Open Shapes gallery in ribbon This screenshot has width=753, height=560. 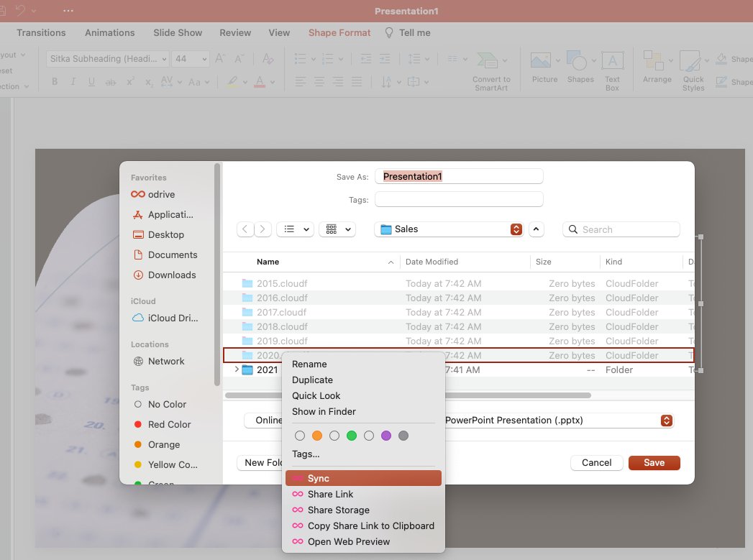click(580, 67)
